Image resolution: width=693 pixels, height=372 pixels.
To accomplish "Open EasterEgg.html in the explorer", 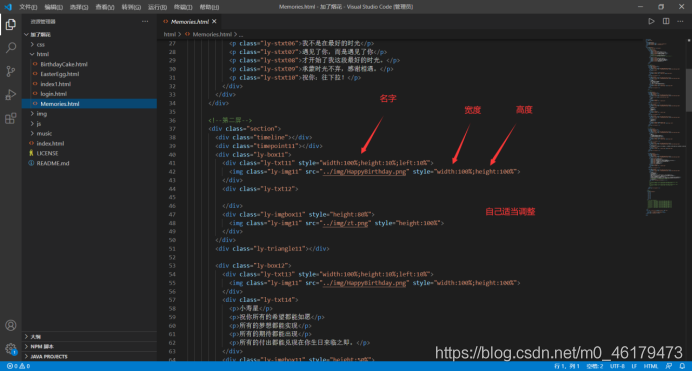I will coord(89,74).
